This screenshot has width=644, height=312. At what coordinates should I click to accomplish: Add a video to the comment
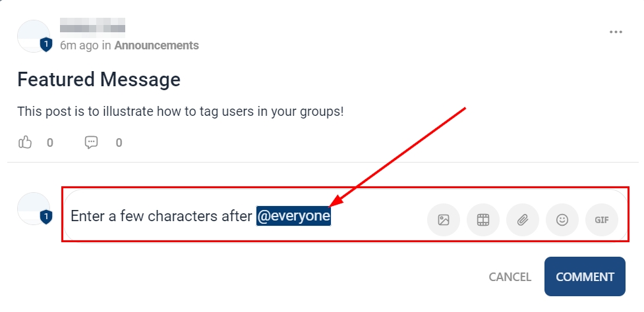[x=483, y=220]
